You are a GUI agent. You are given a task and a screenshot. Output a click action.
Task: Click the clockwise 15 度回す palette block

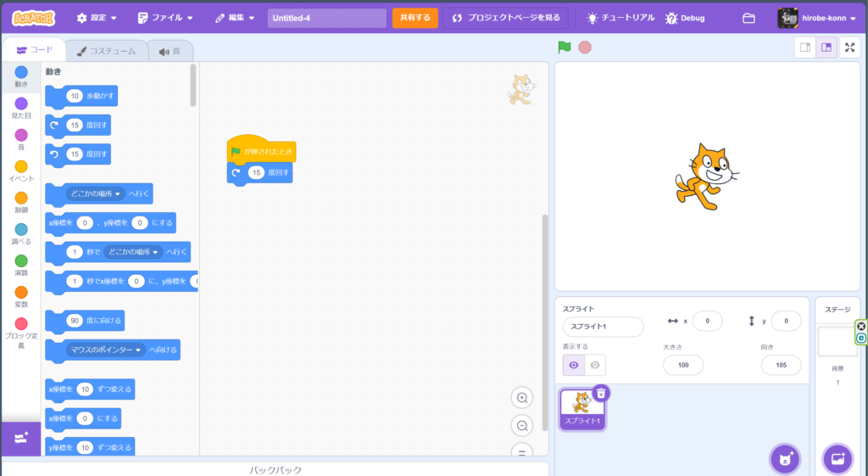point(78,126)
